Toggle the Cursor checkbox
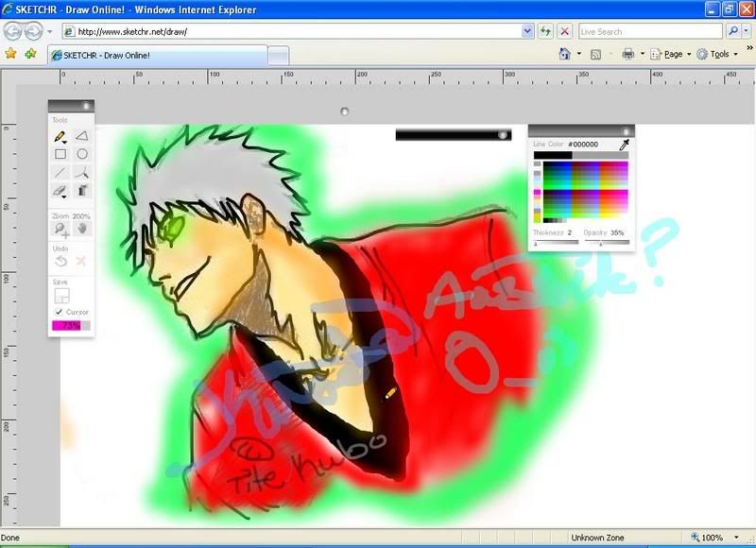The image size is (756, 548). click(x=59, y=312)
